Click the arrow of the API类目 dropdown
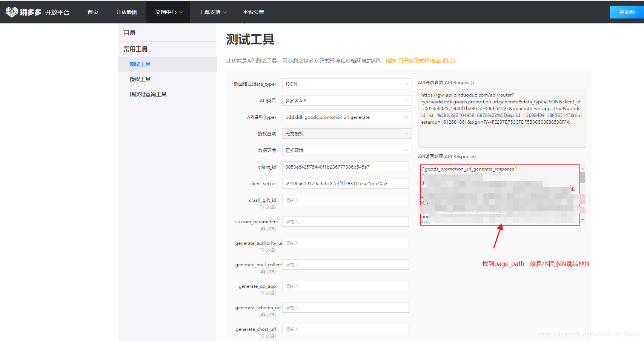Image resolution: width=644 pixels, height=341 pixels. [406, 100]
